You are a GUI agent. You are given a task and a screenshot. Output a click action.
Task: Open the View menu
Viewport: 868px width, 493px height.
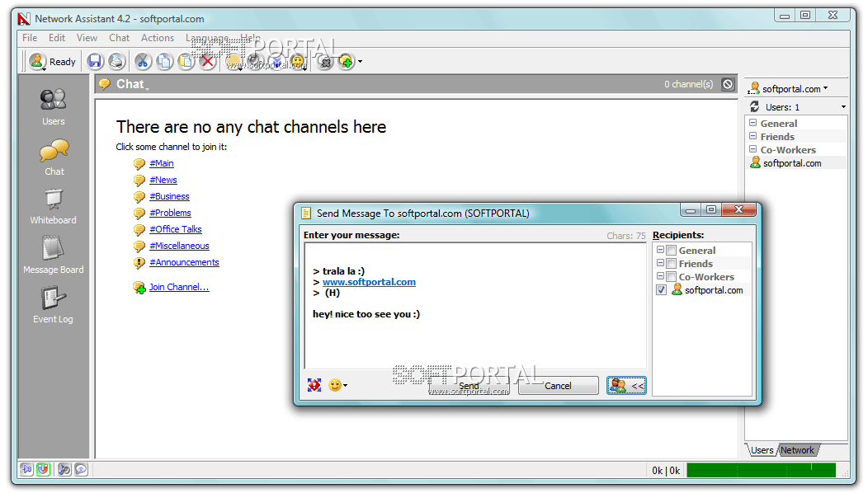(87, 38)
